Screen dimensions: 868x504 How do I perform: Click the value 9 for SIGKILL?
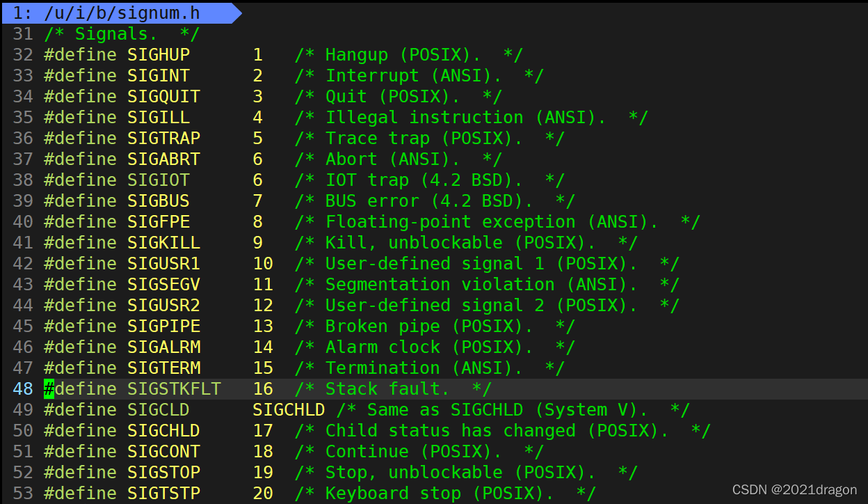click(258, 242)
